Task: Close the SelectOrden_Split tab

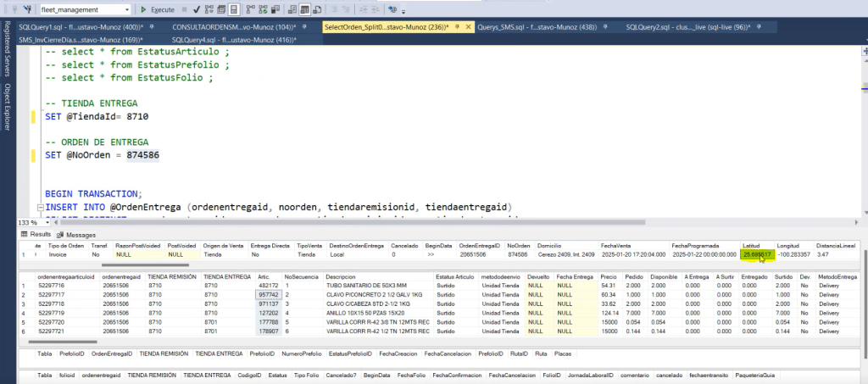Action: [468, 26]
